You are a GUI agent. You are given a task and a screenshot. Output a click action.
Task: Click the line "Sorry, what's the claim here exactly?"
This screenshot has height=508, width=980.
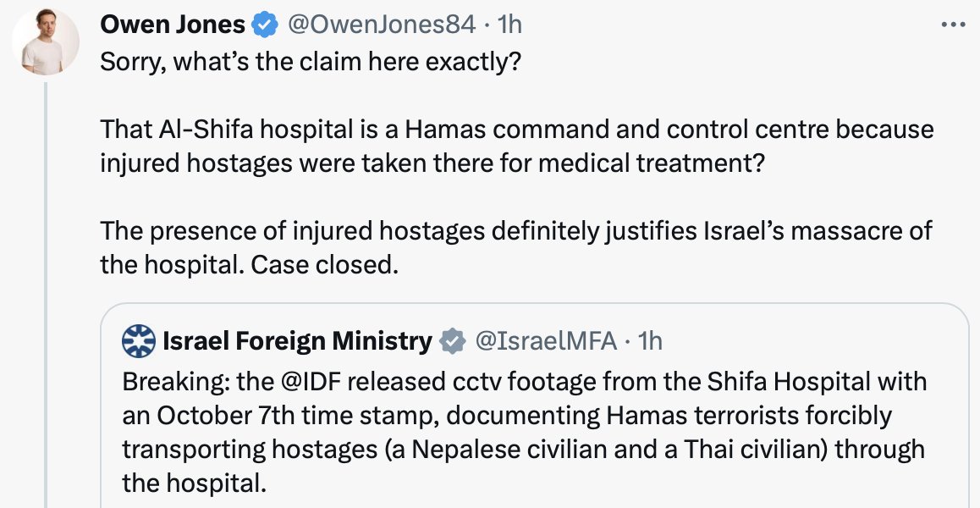311,63
